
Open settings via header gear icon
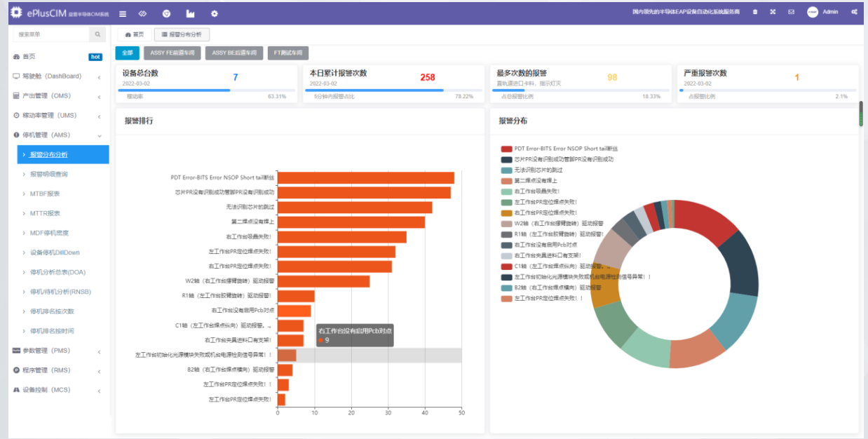tap(215, 13)
